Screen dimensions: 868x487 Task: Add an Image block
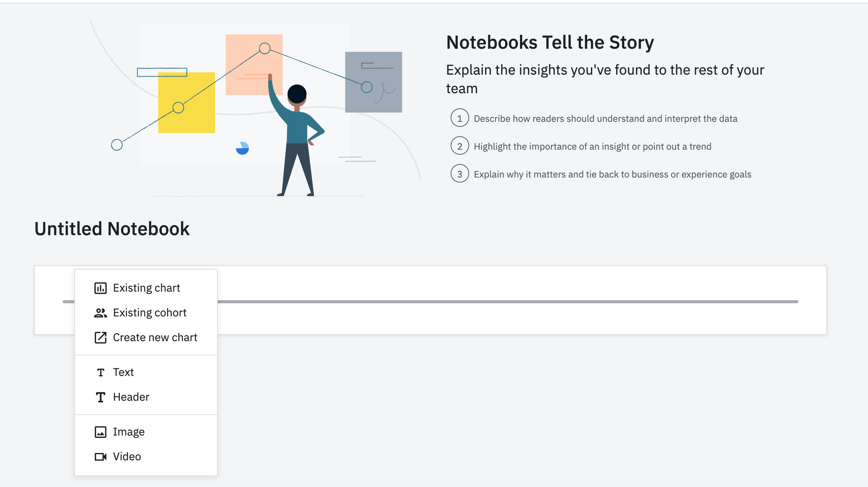point(128,432)
